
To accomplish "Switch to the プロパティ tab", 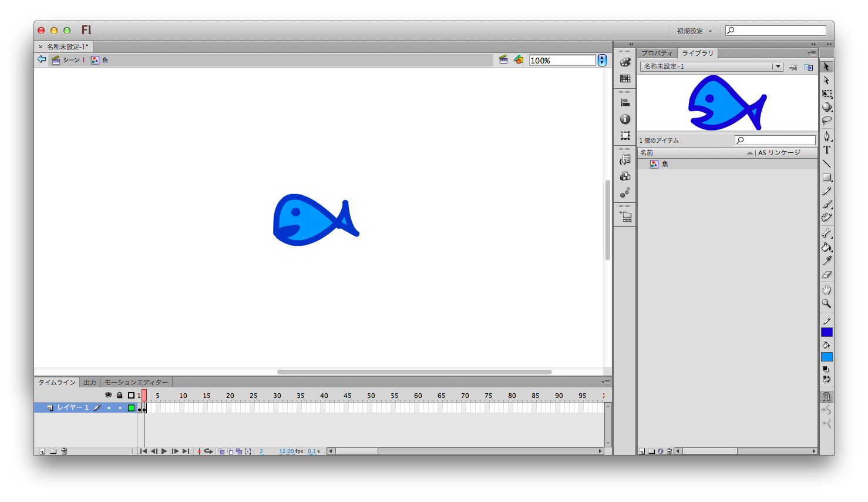I will (657, 53).
